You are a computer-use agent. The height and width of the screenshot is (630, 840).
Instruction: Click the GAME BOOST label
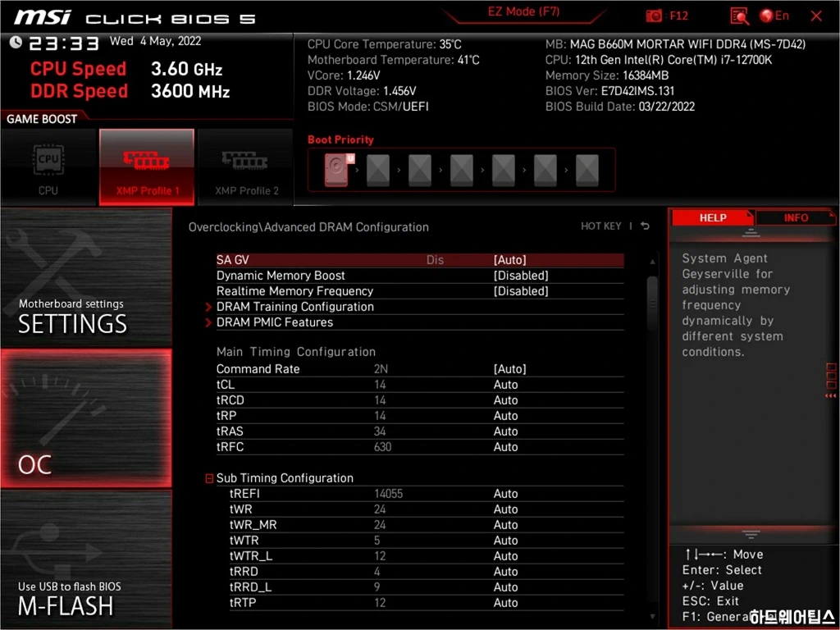click(x=42, y=119)
